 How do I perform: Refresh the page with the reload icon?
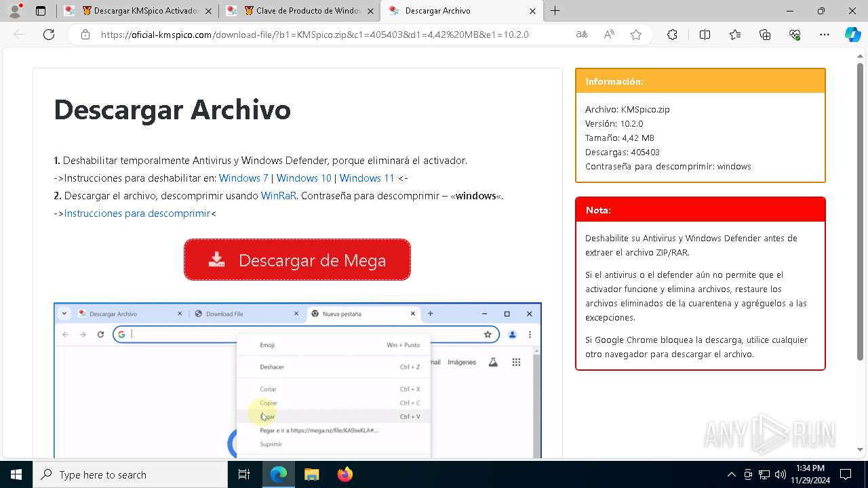point(49,35)
